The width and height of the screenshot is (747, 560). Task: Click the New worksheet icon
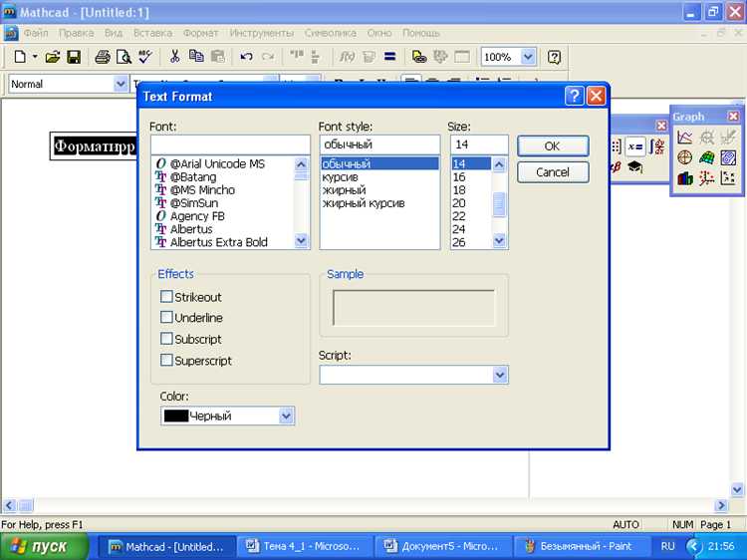(x=20, y=57)
